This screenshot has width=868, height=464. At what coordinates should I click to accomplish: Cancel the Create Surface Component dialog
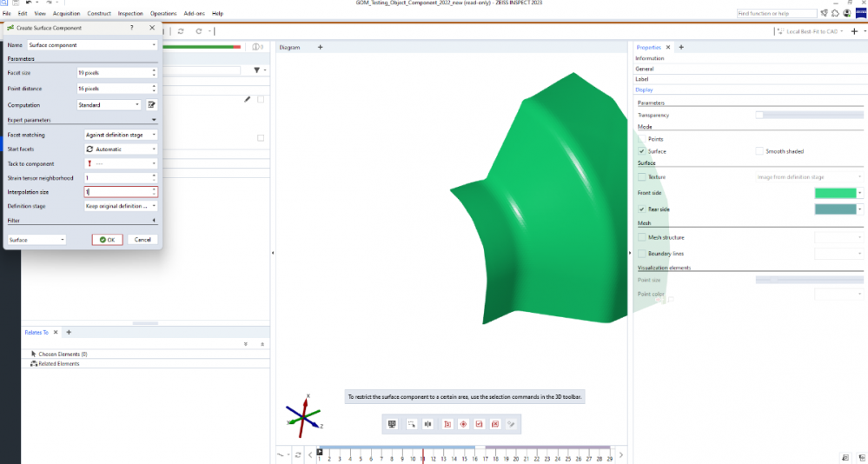(x=142, y=240)
